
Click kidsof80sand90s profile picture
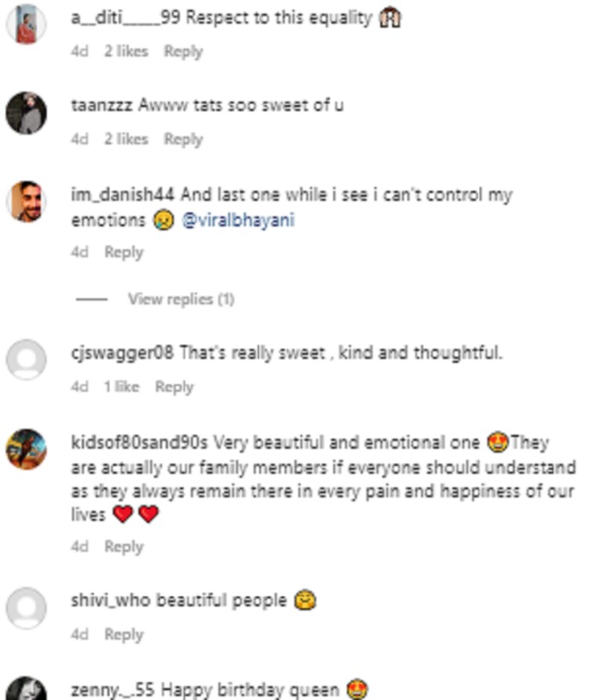pos(27,449)
